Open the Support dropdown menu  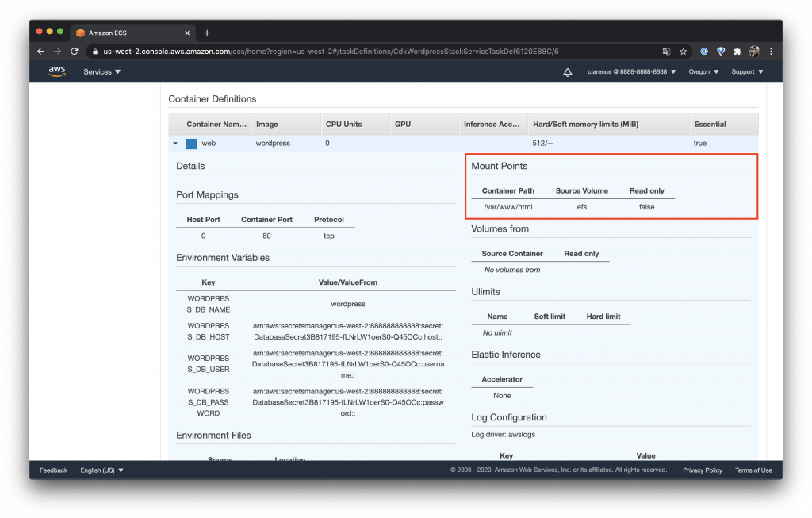(747, 71)
